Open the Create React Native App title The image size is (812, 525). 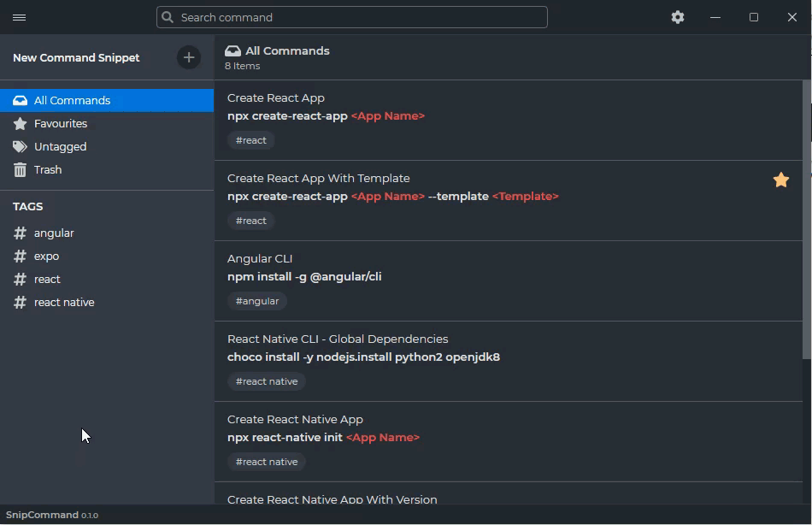pos(295,419)
